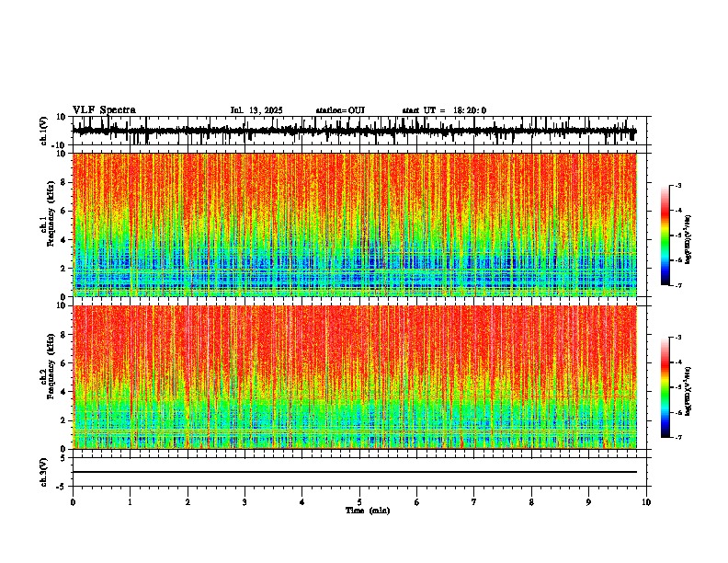
Task: Click the ch.1 spectrogram color scale bar
Action: point(665,236)
